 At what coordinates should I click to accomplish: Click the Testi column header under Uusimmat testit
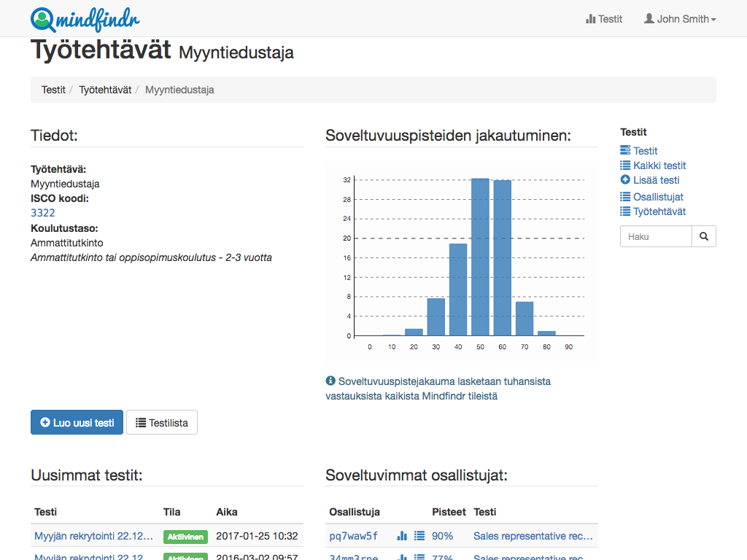coord(46,512)
